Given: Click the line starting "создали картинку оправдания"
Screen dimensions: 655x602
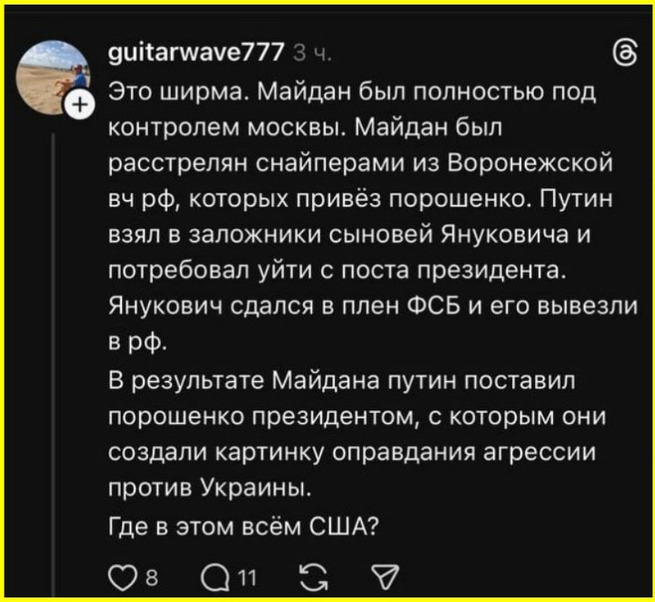Looking at the screenshot, I should click(x=351, y=452).
